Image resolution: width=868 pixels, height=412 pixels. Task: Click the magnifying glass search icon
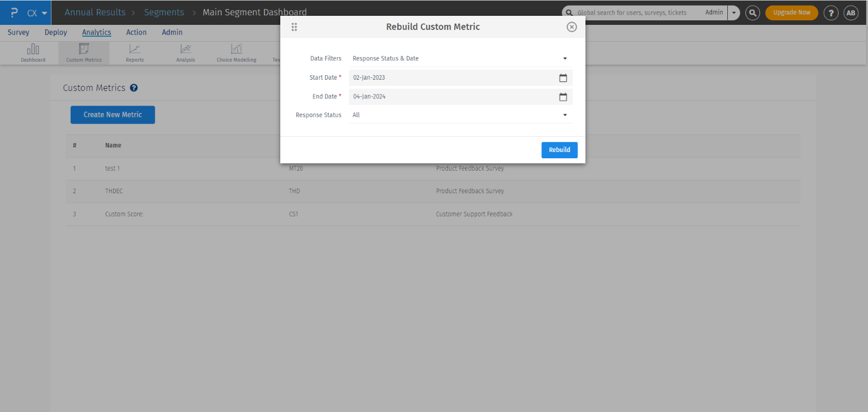click(752, 12)
